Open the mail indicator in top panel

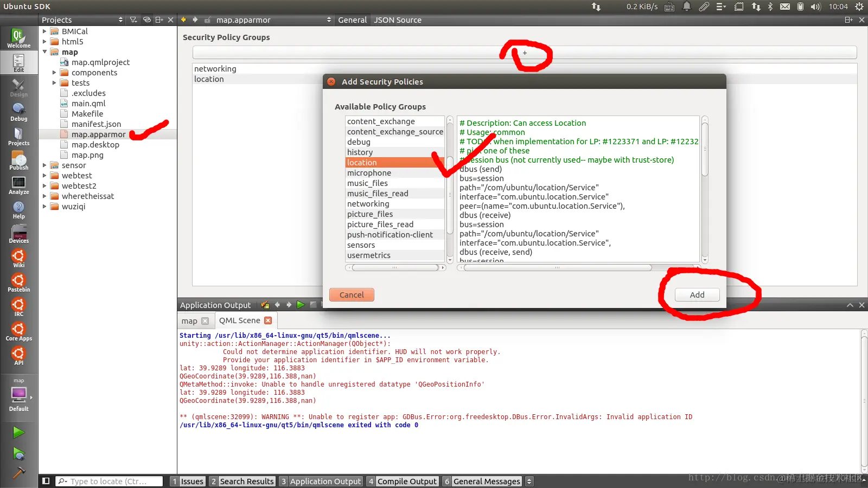pos(785,7)
